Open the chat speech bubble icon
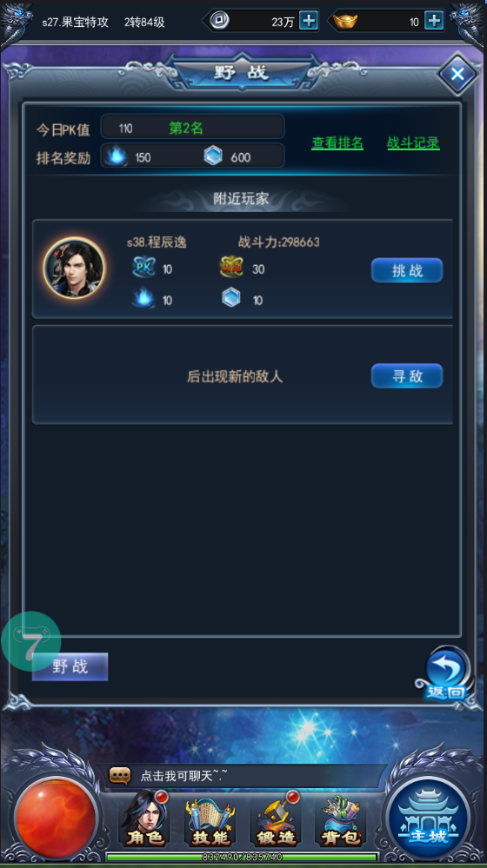The width and height of the screenshot is (487, 868). coord(120,775)
